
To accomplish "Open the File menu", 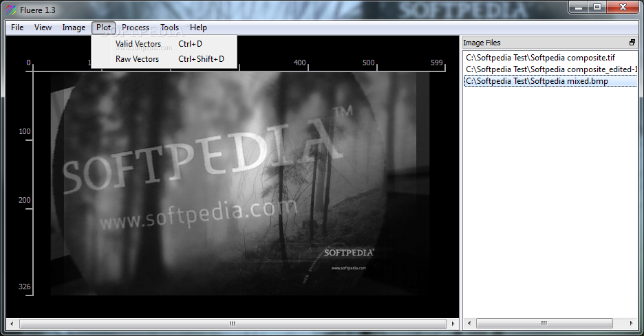I will (x=17, y=27).
